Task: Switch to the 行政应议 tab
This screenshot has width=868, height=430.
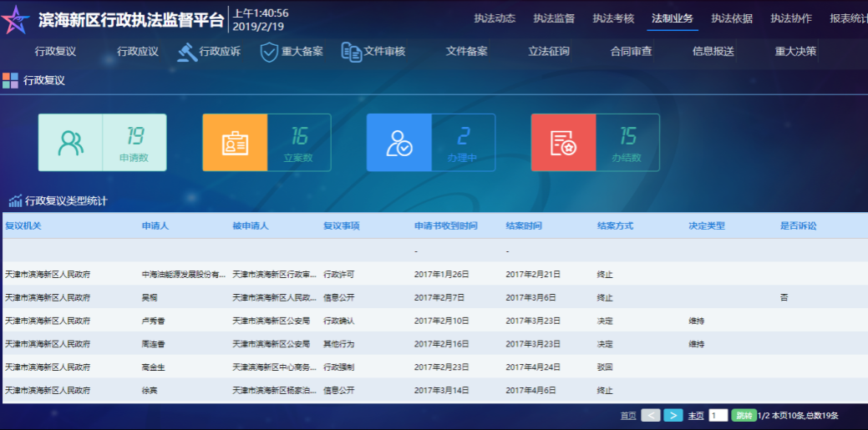Action: tap(138, 52)
